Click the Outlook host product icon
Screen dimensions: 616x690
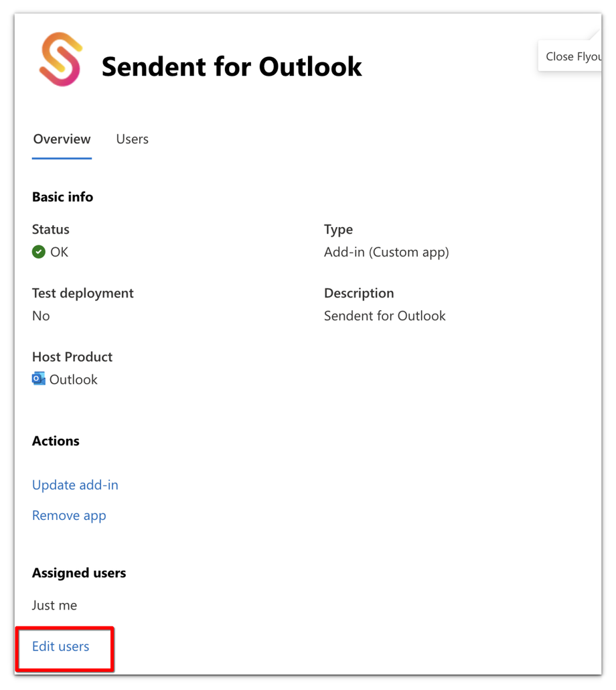[x=39, y=379]
